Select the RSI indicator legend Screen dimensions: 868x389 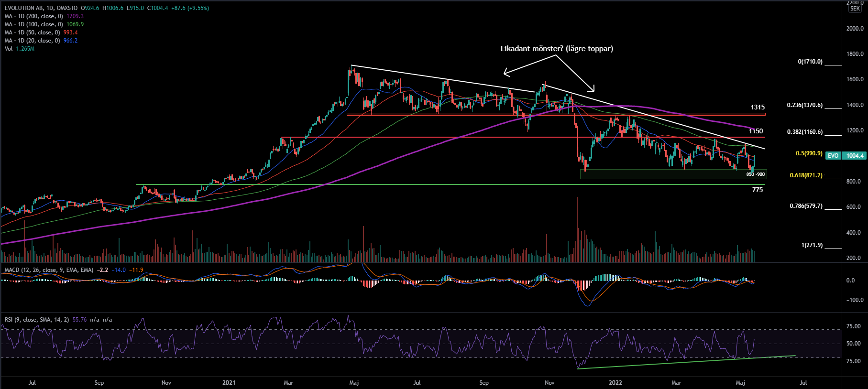(36, 320)
